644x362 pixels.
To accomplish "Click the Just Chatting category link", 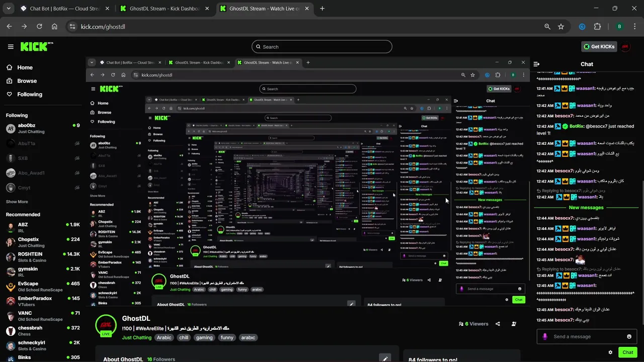I will 136,338.
